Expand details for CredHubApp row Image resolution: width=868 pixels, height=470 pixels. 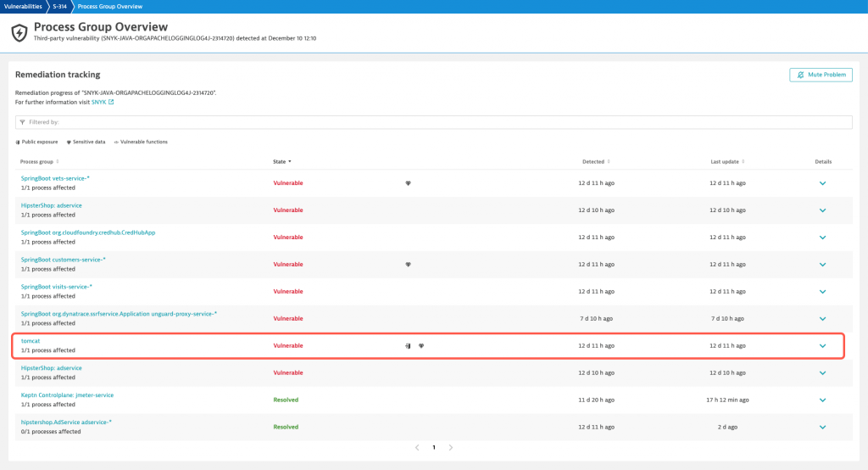click(x=822, y=238)
